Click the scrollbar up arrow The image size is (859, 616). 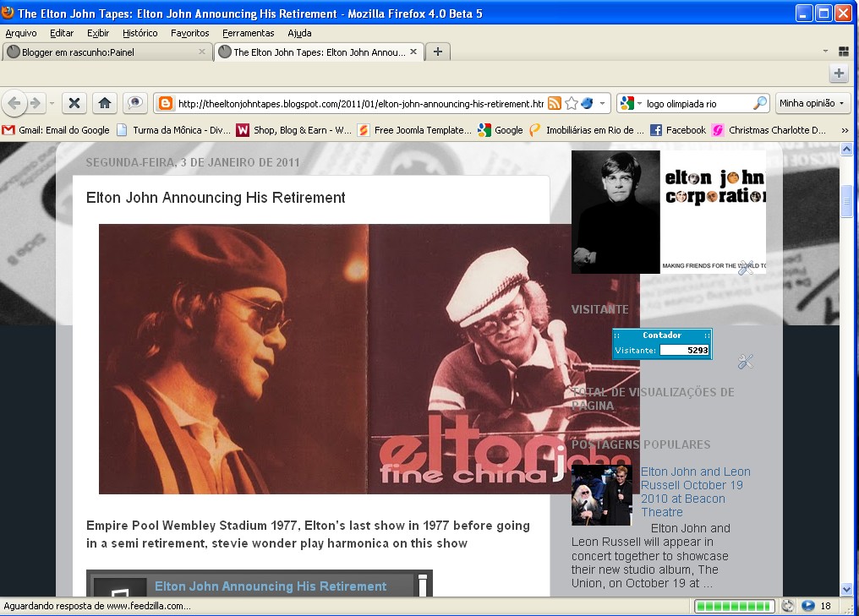pyautogui.click(x=846, y=149)
